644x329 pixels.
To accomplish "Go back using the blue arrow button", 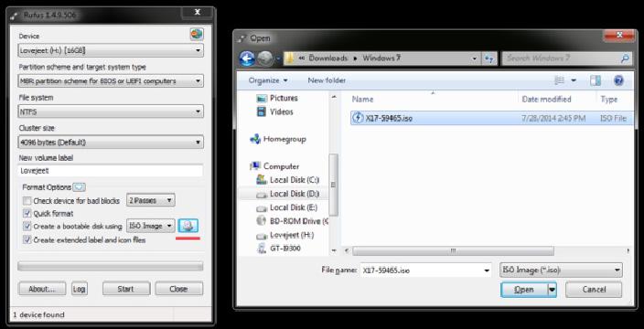I will [247, 58].
